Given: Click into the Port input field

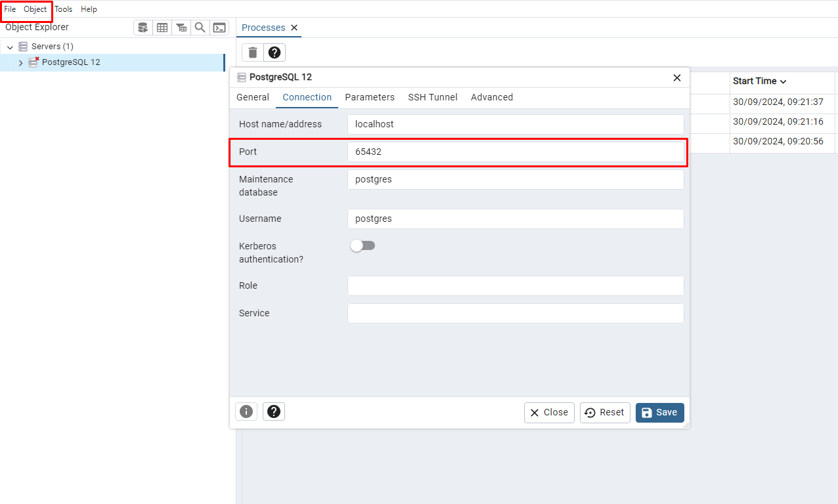Looking at the screenshot, I should click(516, 152).
